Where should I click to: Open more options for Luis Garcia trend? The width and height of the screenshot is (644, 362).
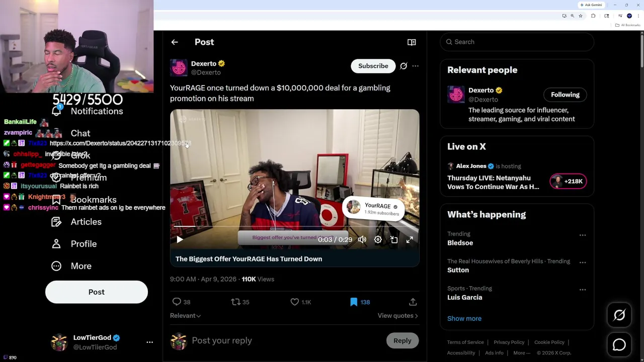tap(582, 289)
